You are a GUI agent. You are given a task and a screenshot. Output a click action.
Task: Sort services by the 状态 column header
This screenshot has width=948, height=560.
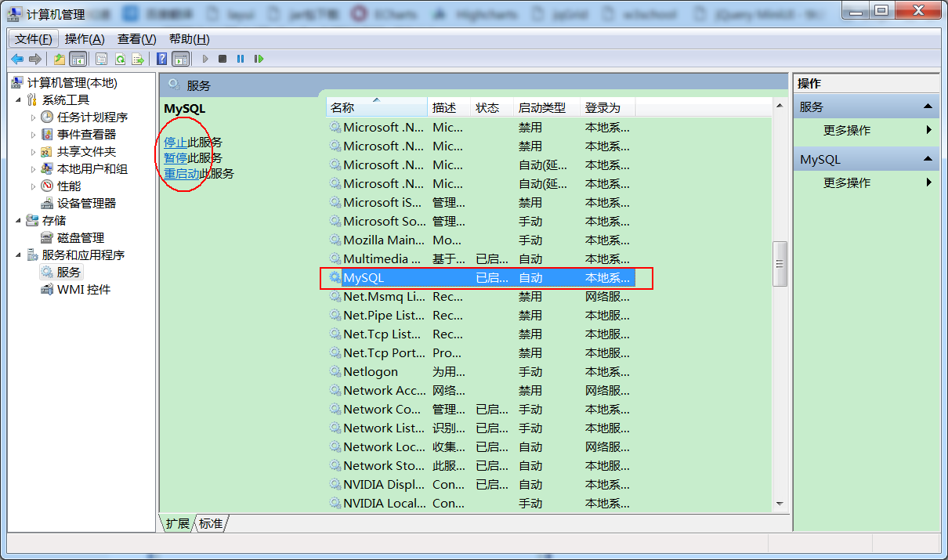(x=493, y=107)
